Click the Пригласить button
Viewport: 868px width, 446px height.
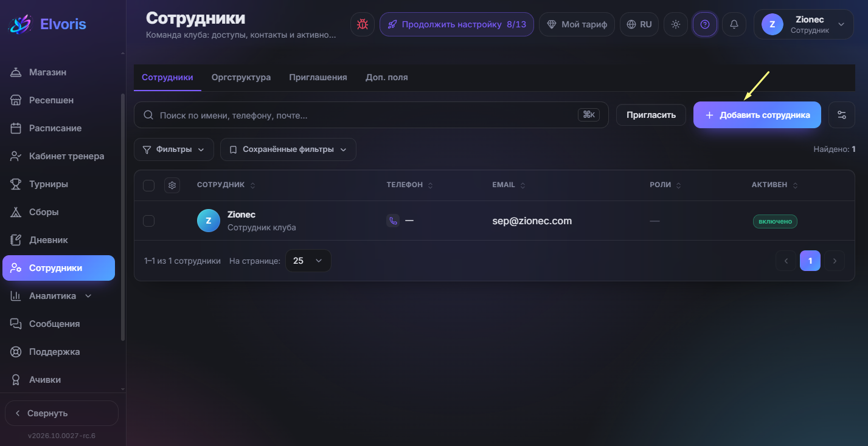point(651,115)
